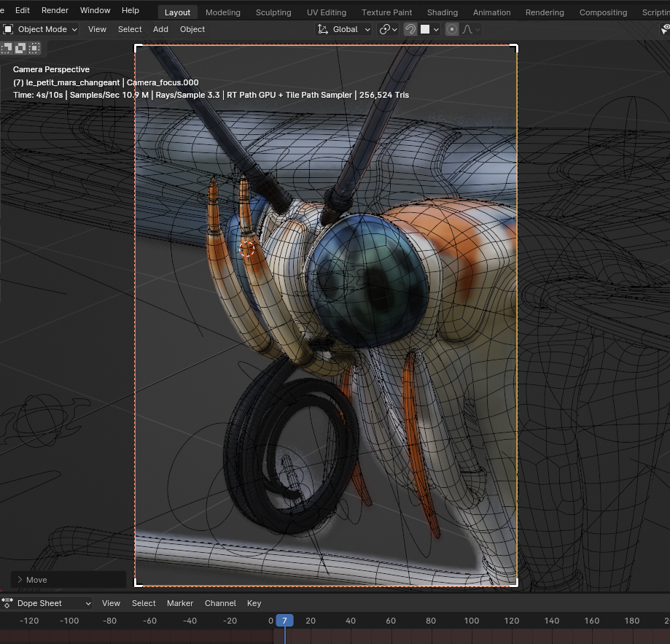Open the Dope Sheet View menu
The height and width of the screenshot is (644, 670).
pyautogui.click(x=111, y=603)
